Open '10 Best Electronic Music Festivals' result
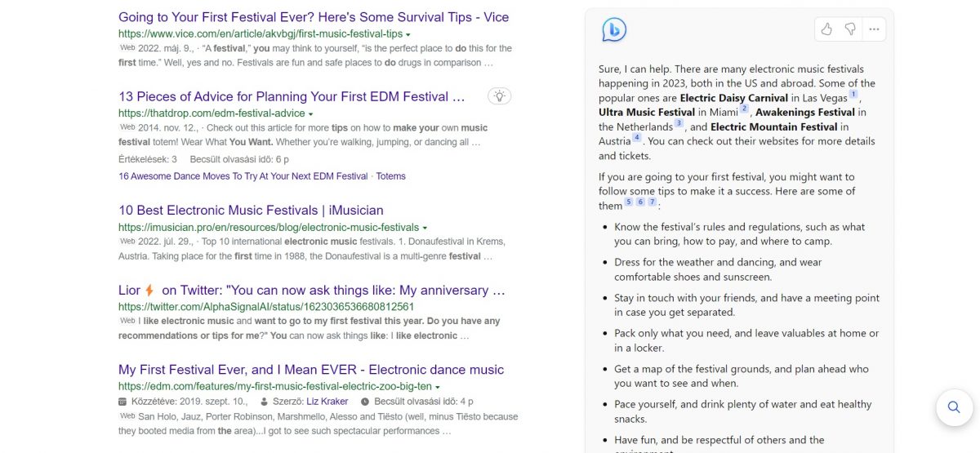 tap(251, 210)
